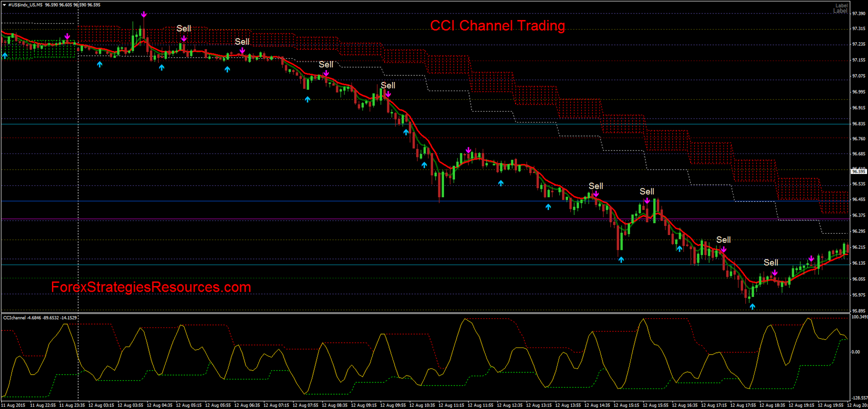The height and width of the screenshot is (409, 868).
Task: Click the 12 Aug 12:35 time label
Action: (510, 405)
